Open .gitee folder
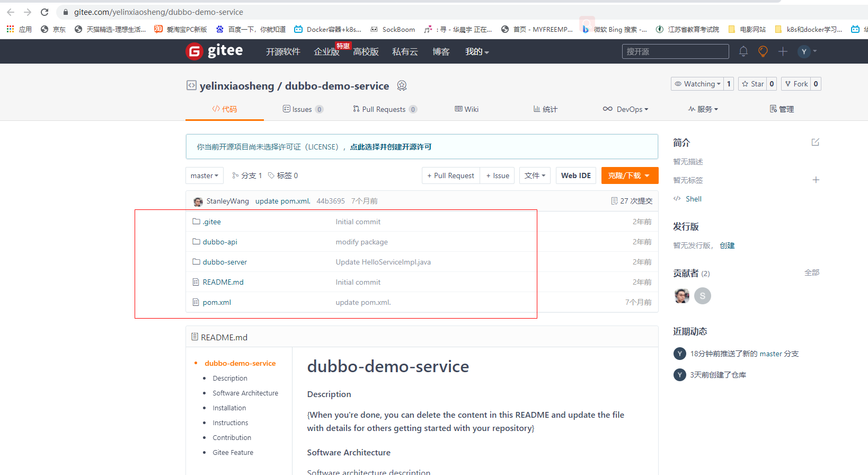868x475 pixels. (x=211, y=222)
